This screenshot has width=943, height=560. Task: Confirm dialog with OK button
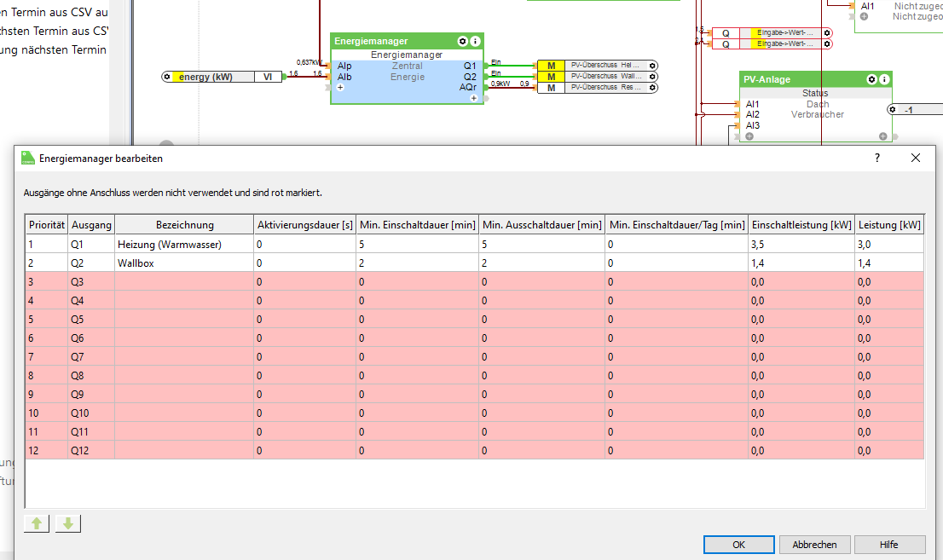[738, 545]
